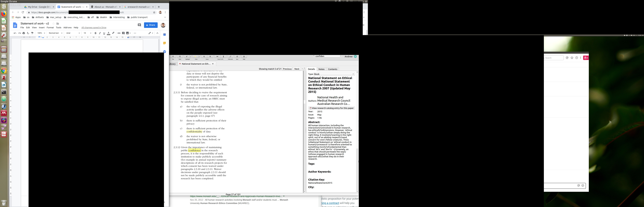Toggle bold formatting in Docs toolbar

96,33
